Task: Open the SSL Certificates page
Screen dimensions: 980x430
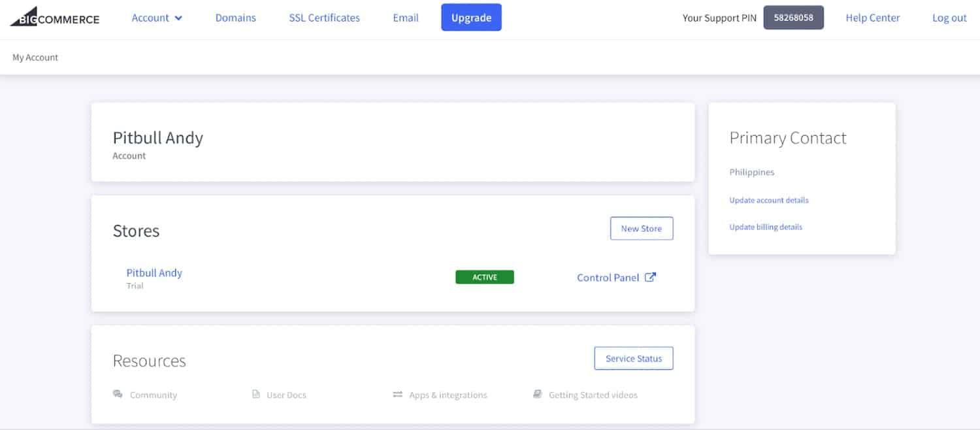Action: (x=324, y=18)
